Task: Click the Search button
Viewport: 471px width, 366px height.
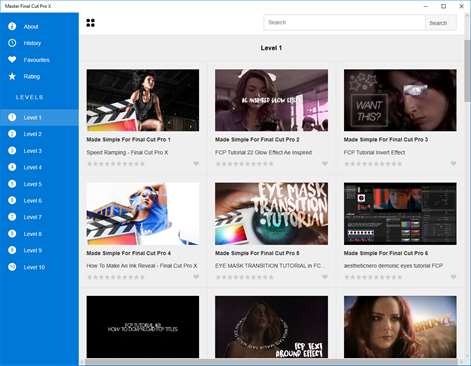Action: 441,23
